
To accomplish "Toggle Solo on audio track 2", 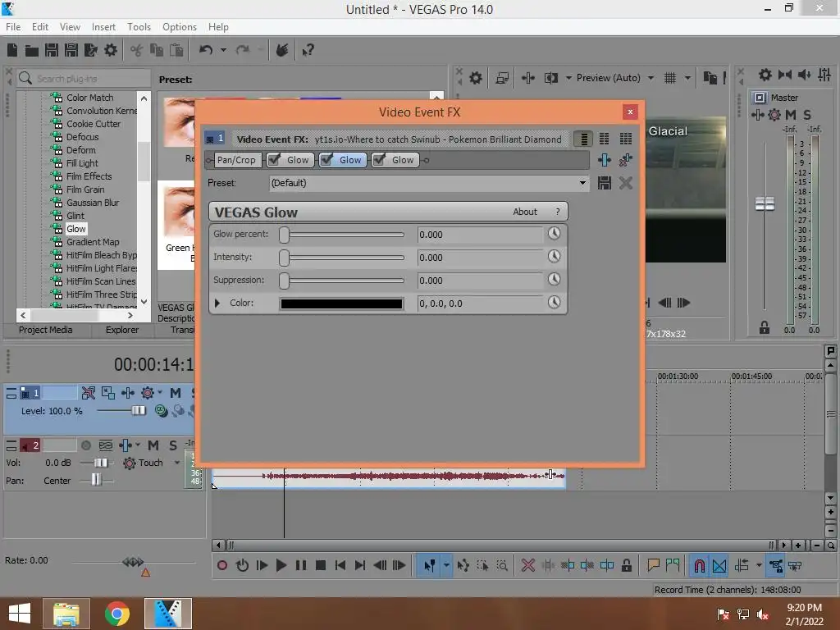I will tap(173, 445).
